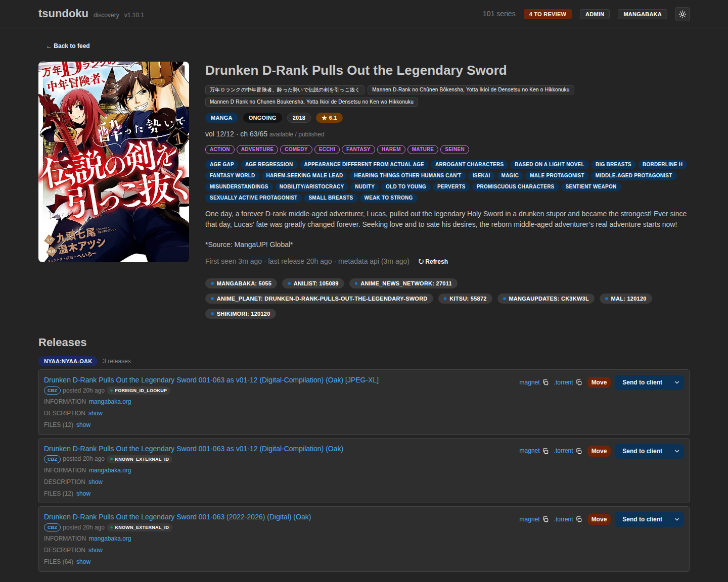Copy magnet link of the (2022-2026) (Digital) release
728x582 pixels.
pos(545,519)
